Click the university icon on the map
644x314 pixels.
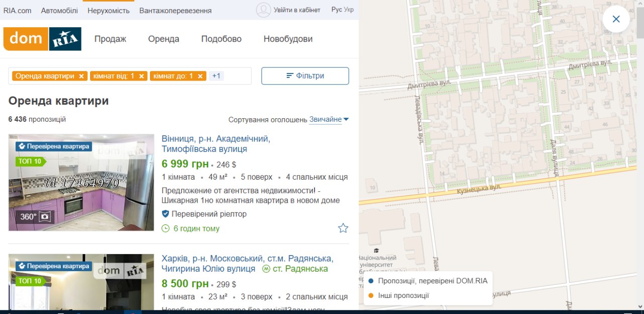(x=376, y=251)
